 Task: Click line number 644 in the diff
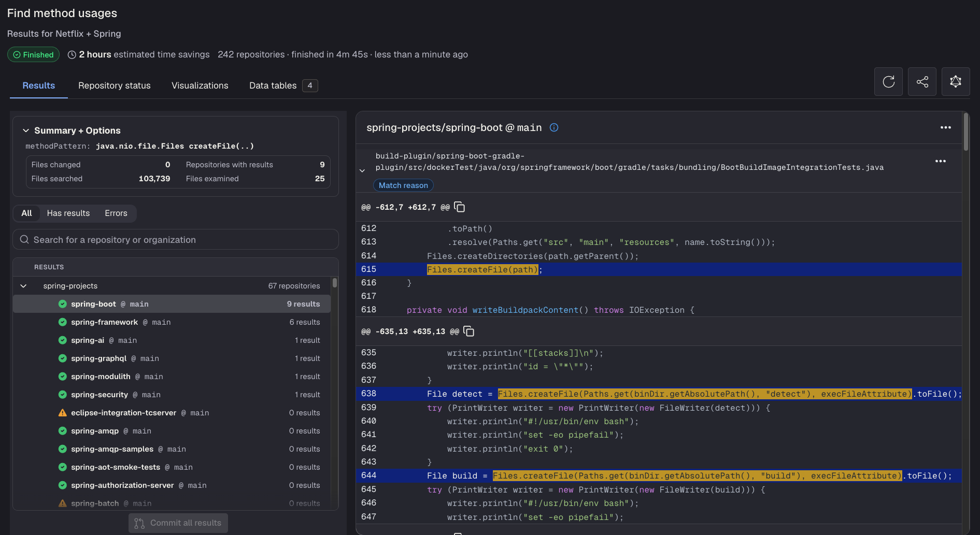coord(369,475)
